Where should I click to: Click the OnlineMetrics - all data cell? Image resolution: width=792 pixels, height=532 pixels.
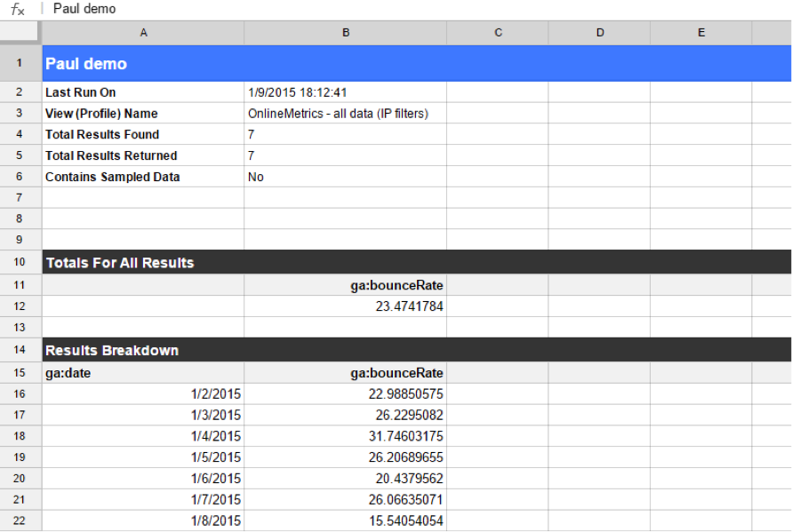(x=346, y=114)
